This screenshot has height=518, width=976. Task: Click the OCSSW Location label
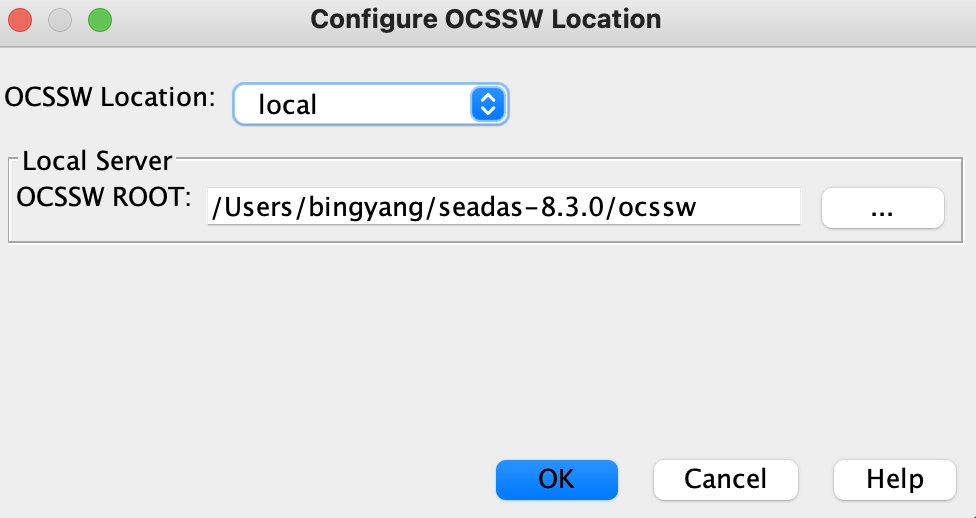[x=110, y=97]
